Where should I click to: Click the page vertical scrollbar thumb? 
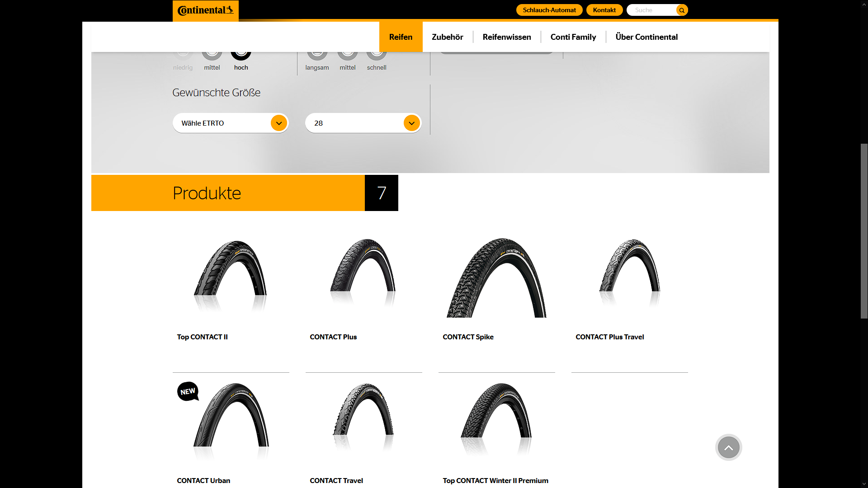(864, 231)
